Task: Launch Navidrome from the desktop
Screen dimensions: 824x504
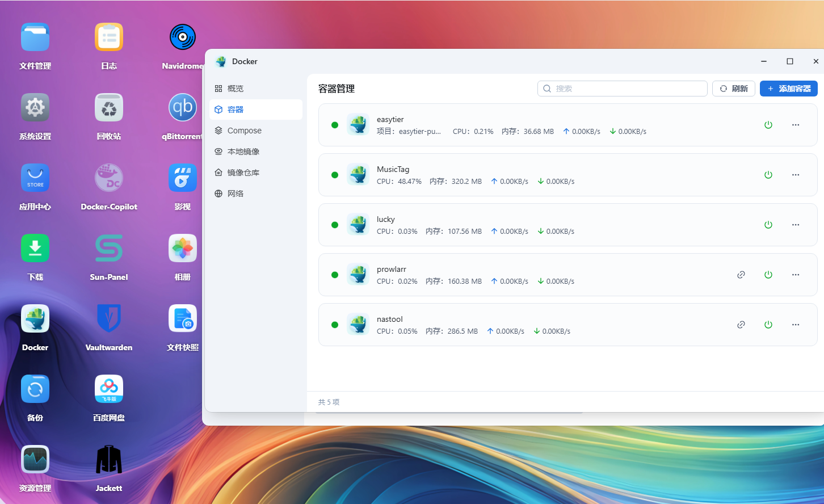Action: point(183,37)
